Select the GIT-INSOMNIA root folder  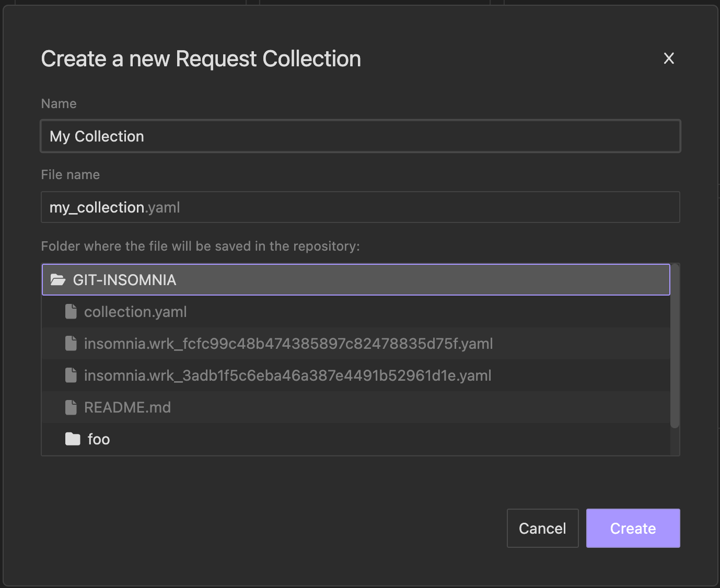pyautogui.click(x=356, y=280)
